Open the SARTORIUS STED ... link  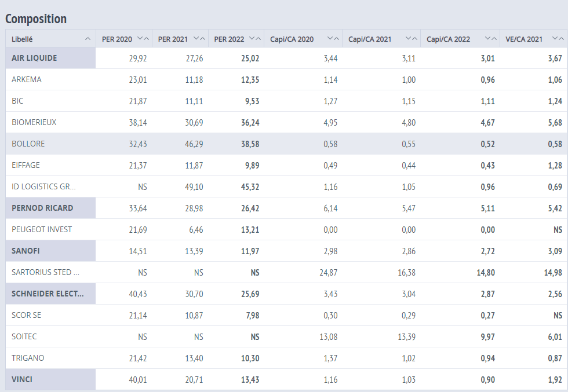point(45,272)
